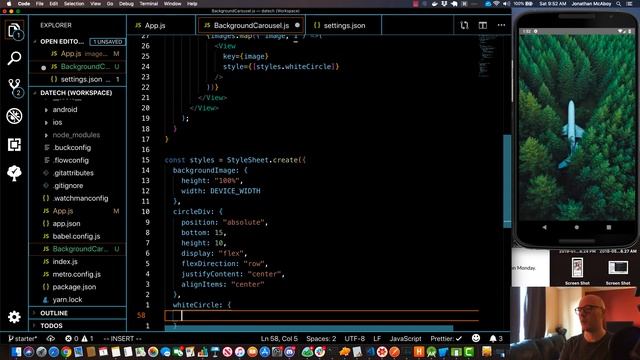Viewport: 640px width, 360px height.
Task: Place cursor on highlighted line 58
Action: click(322, 315)
